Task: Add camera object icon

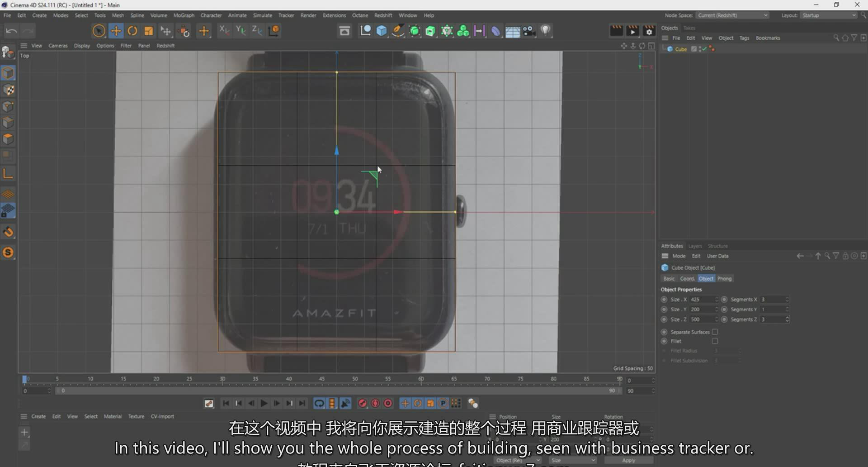Action: click(529, 31)
